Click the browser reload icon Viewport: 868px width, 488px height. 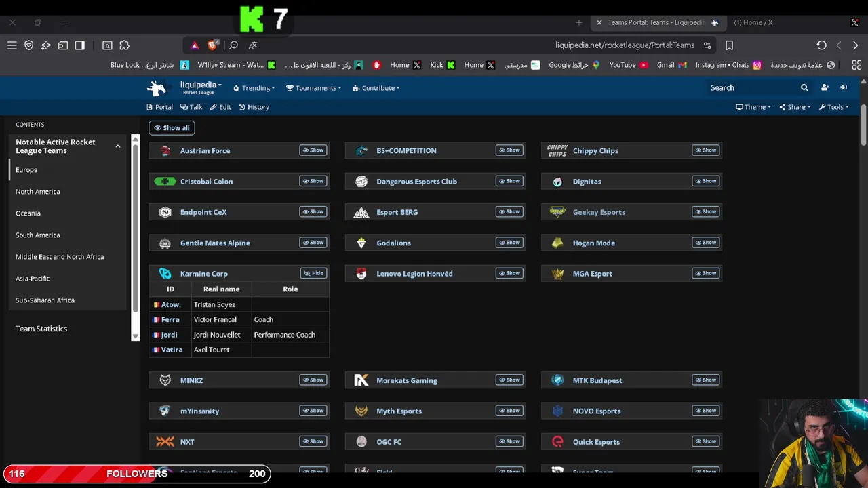click(x=821, y=45)
